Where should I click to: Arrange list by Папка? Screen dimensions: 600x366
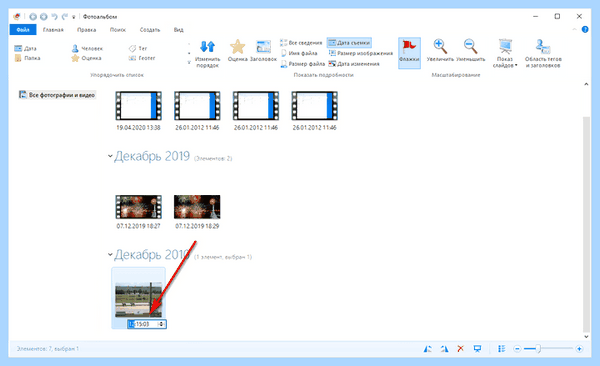(x=27, y=58)
